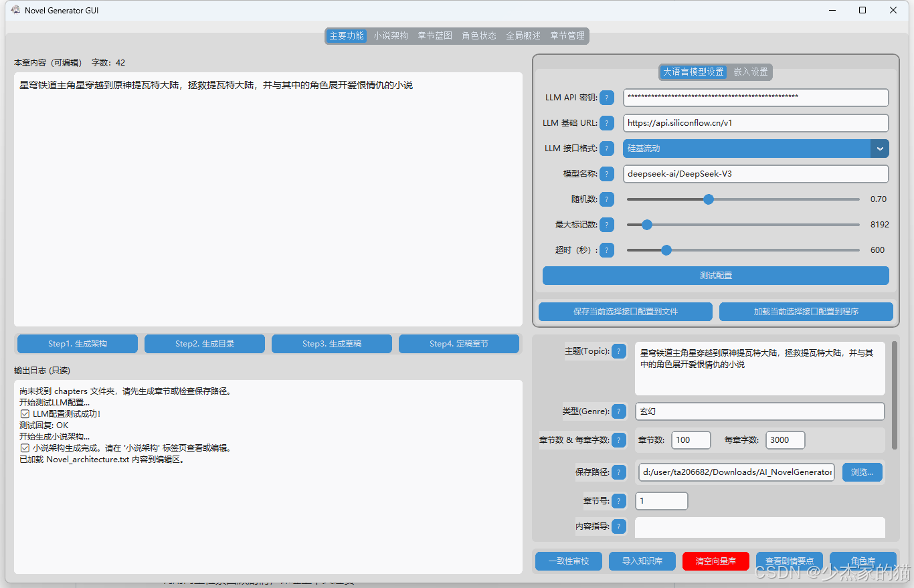Click the help icon beside 超时（秒）
Screen dimensions: 914x588
pyautogui.click(x=607, y=250)
